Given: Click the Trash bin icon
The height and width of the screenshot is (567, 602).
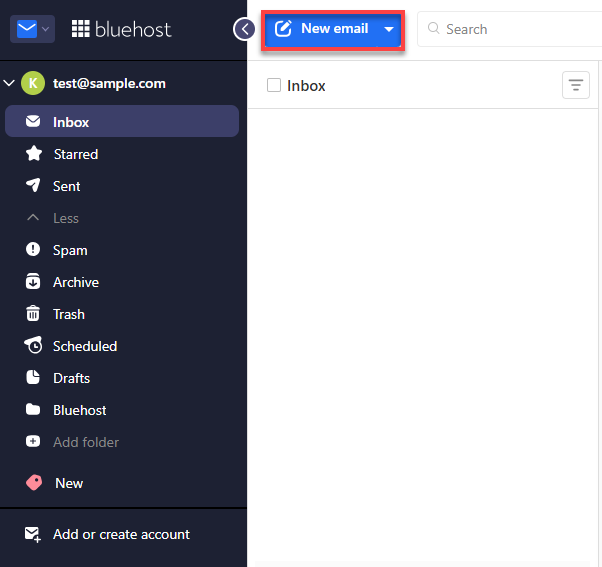Looking at the screenshot, I should pyautogui.click(x=33, y=313).
